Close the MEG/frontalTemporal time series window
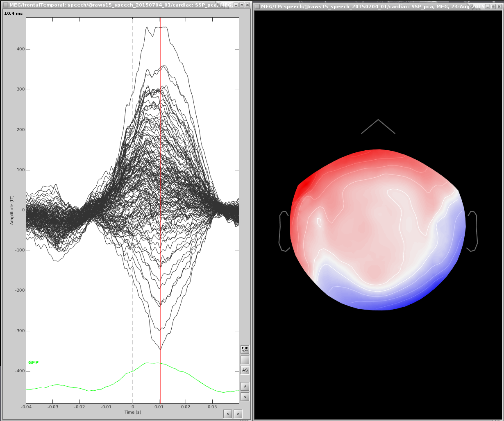The height and width of the screenshot is (421, 504). click(x=247, y=5)
